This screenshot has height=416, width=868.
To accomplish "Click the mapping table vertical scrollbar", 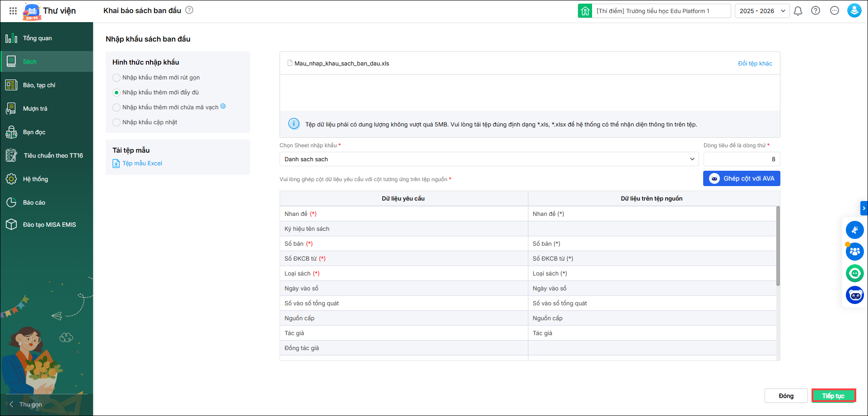I will click(x=778, y=246).
